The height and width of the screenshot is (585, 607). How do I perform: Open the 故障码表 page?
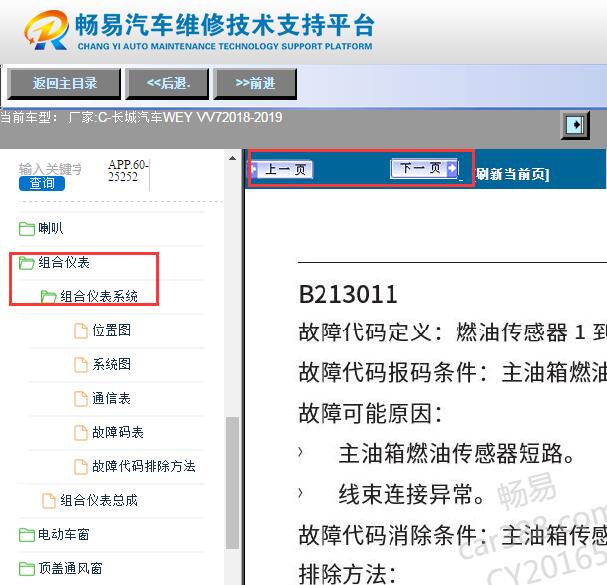click(x=118, y=432)
